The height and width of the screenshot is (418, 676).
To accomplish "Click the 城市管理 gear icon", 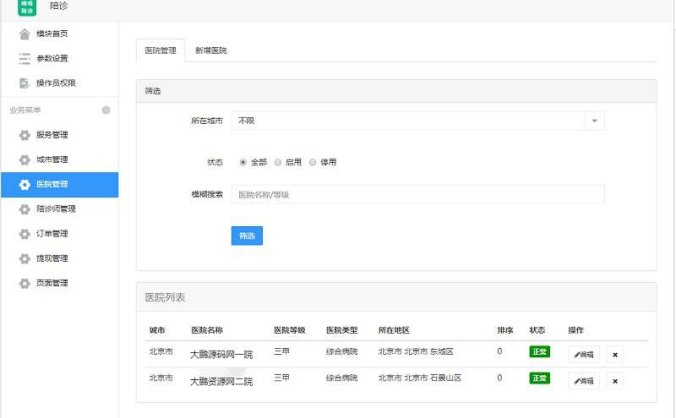I will [x=25, y=159].
